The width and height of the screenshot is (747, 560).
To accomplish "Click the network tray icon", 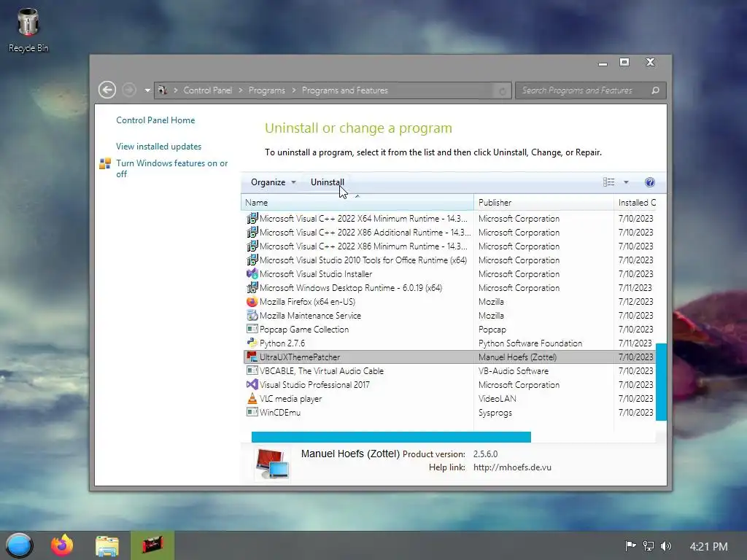I will click(648, 545).
